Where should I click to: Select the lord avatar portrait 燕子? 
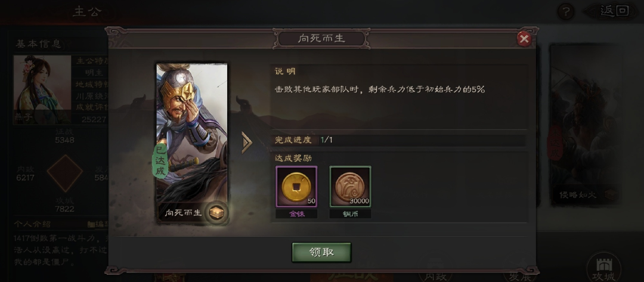tap(42, 89)
